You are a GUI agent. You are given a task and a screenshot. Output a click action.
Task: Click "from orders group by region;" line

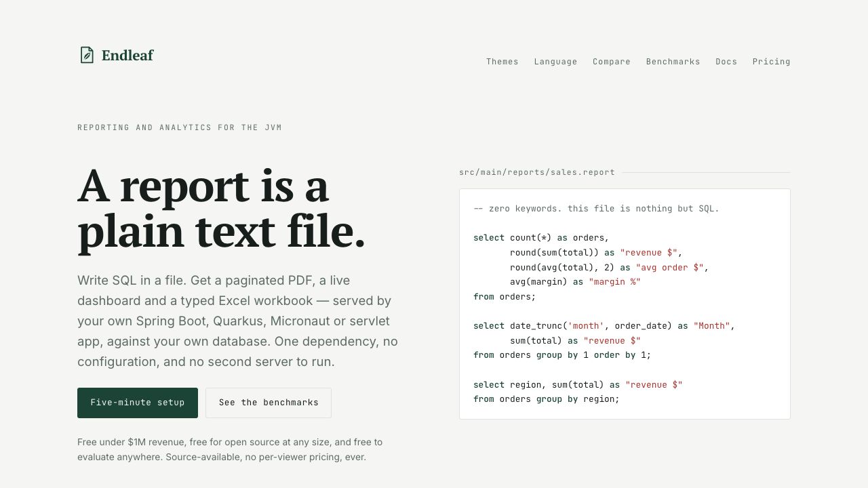tap(547, 399)
